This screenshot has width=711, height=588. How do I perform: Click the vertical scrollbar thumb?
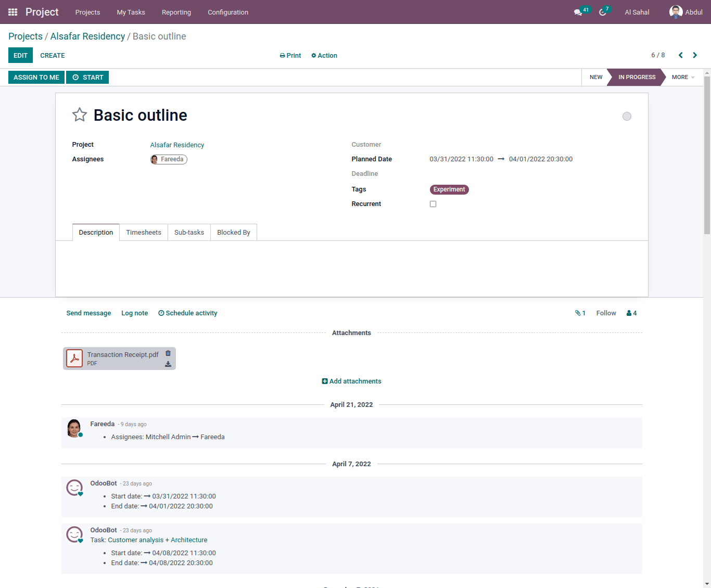coord(707,156)
